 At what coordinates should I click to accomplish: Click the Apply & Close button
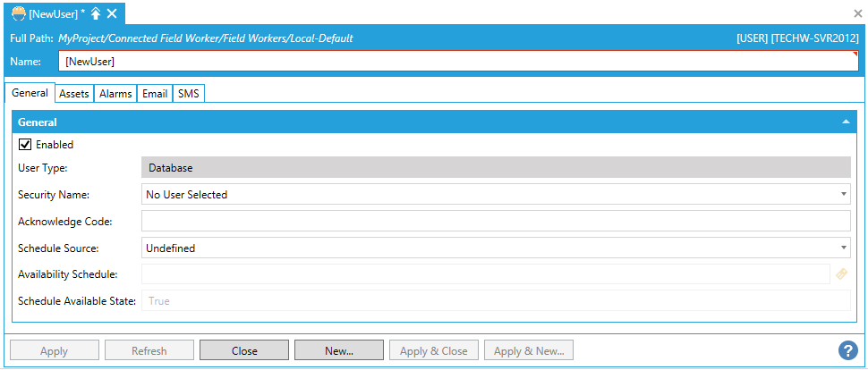tap(434, 351)
